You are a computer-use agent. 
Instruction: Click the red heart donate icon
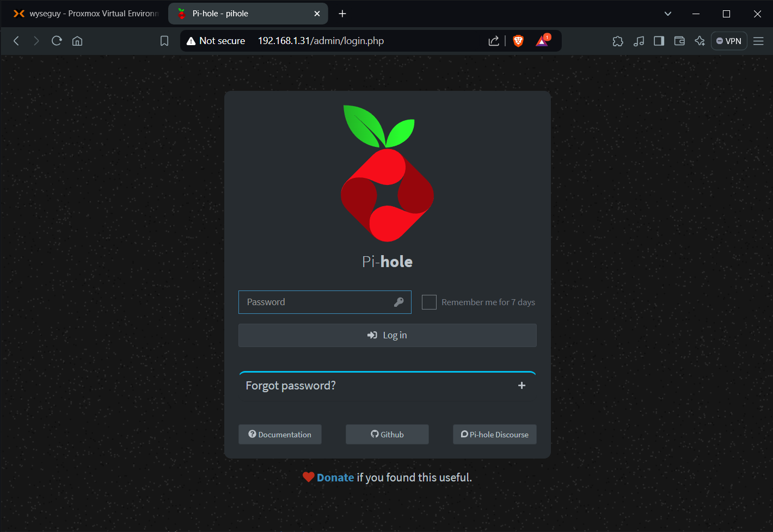pyautogui.click(x=309, y=477)
